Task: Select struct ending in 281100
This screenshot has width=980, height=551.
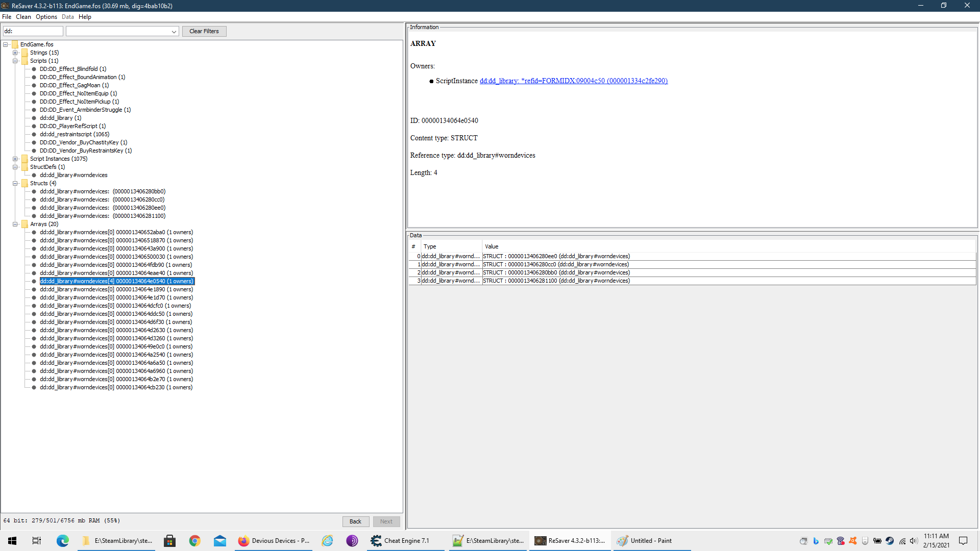Action: (x=103, y=216)
